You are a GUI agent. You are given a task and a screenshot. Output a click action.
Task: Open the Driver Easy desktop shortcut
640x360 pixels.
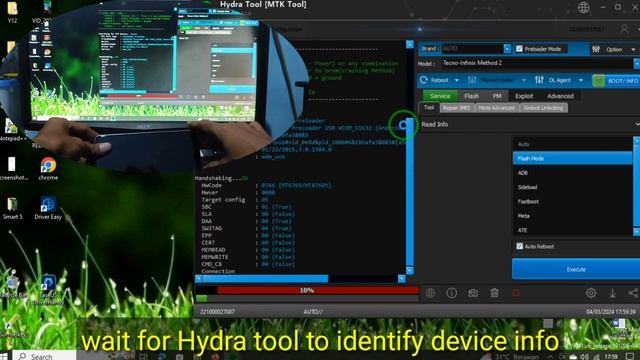click(48, 208)
